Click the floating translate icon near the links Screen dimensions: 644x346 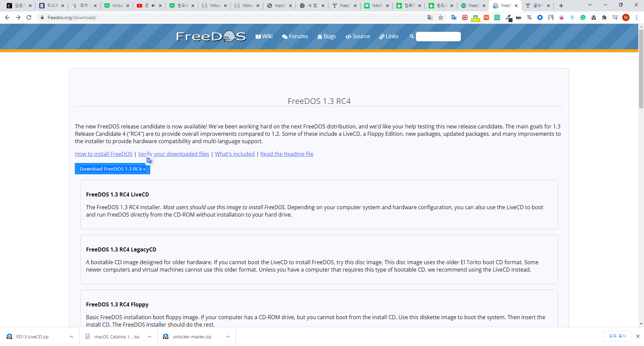pyautogui.click(x=150, y=161)
